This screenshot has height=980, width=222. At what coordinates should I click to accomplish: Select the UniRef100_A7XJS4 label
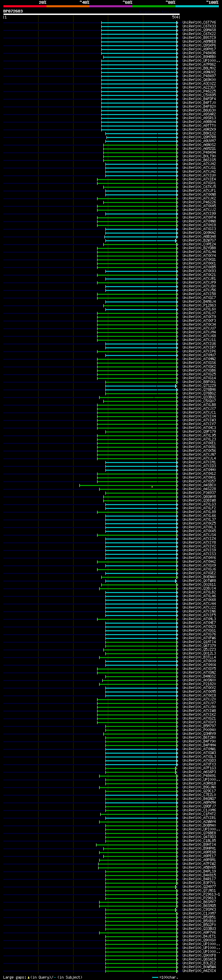tap(199, 535)
